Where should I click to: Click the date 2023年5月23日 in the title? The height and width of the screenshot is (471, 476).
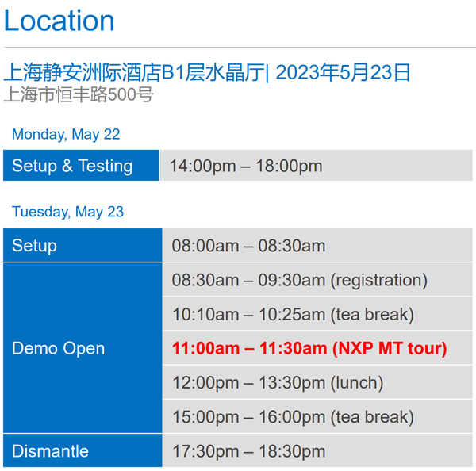(x=344, y=73)
